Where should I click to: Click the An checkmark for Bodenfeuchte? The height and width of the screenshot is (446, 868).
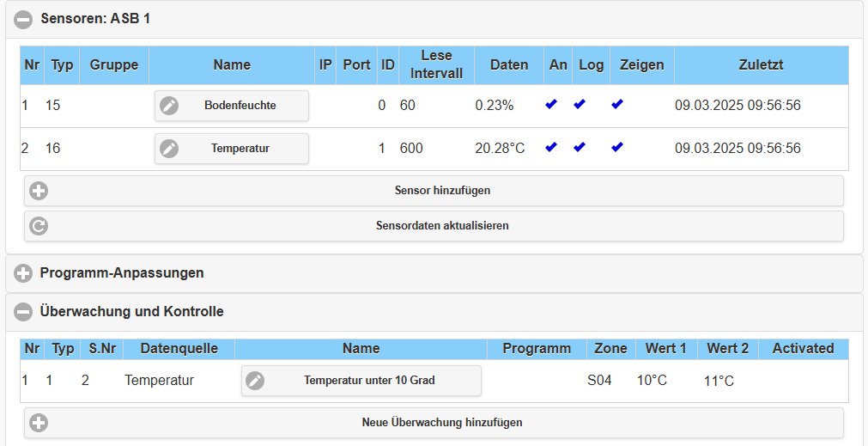(551, 104)
